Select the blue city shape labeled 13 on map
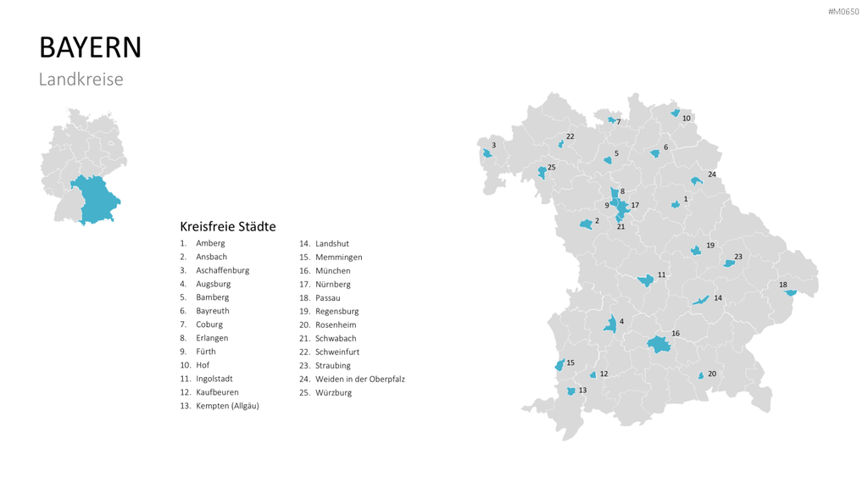The height and width of the screenshot is (488, 868). point(570,391)
